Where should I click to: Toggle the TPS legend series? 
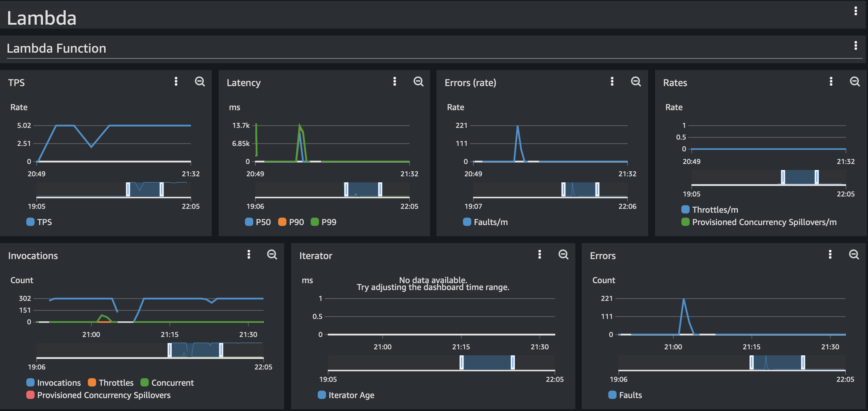click(x=39, y=222)
